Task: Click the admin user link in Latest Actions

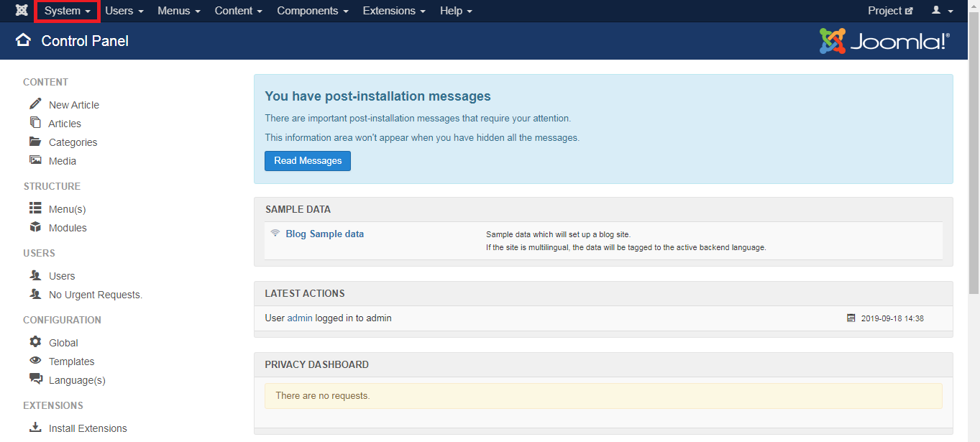Action: tap(300, 318)
